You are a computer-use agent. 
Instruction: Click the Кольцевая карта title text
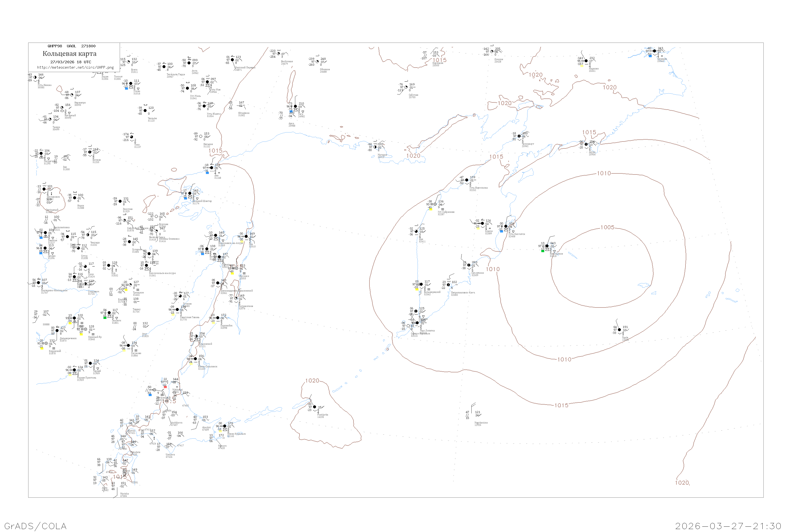coord(69,54)
